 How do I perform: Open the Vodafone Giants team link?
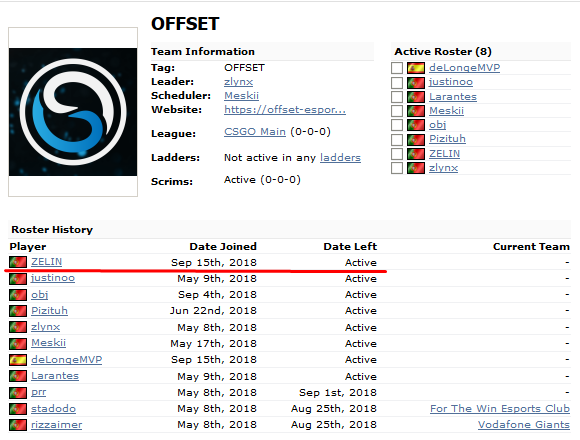[524, 425]
